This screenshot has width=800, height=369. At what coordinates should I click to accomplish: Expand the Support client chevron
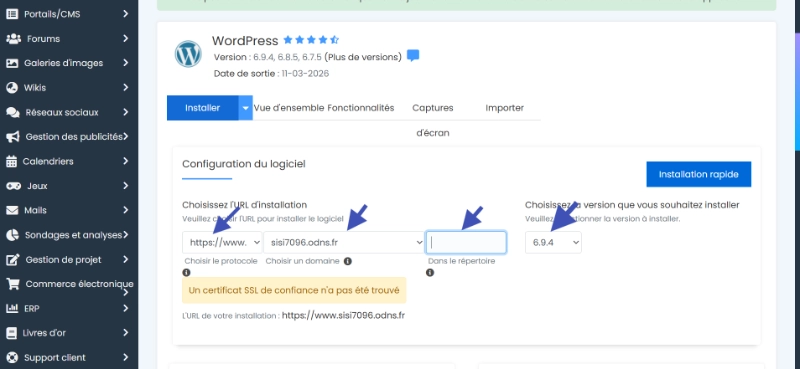(126, 357)
